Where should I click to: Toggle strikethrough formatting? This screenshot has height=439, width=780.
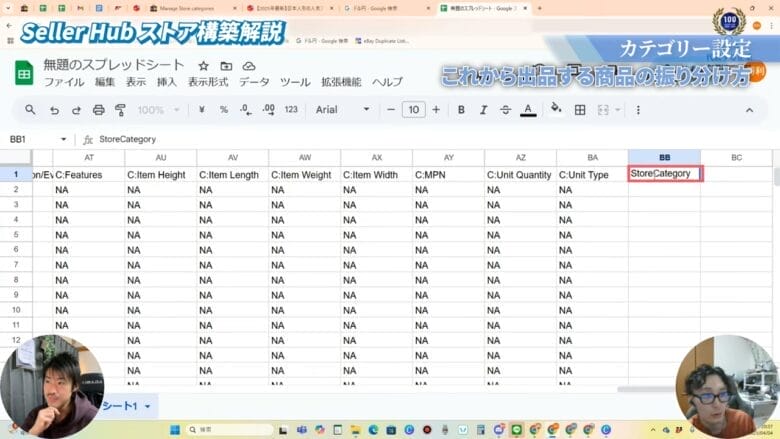pos(505,110)
